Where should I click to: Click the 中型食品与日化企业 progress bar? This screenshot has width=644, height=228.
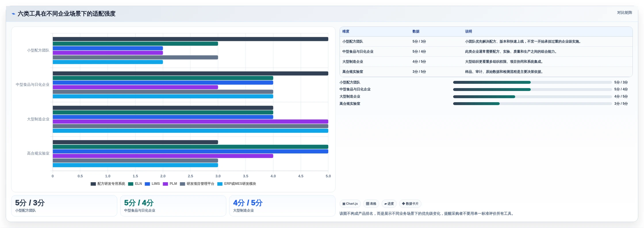click(532, 90)
